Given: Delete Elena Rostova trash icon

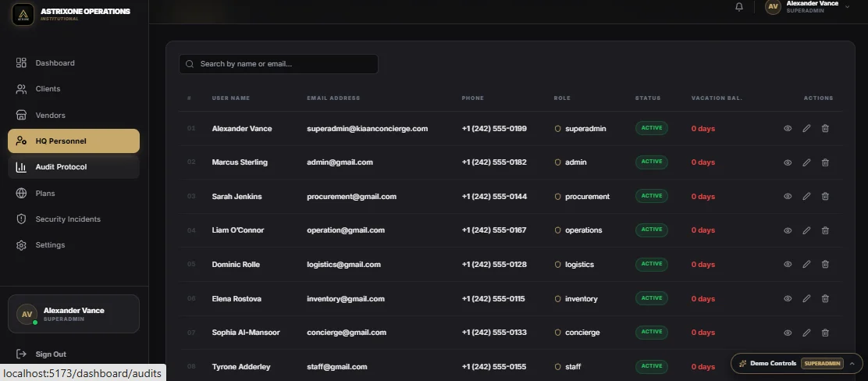Looking at the screenshot, I should (x=825, y=298).
